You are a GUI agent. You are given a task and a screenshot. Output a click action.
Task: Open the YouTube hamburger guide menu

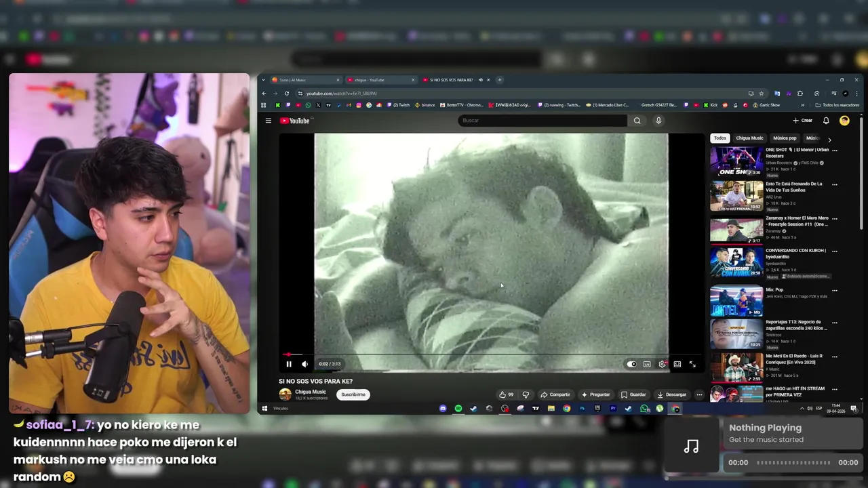click(269, 121)
